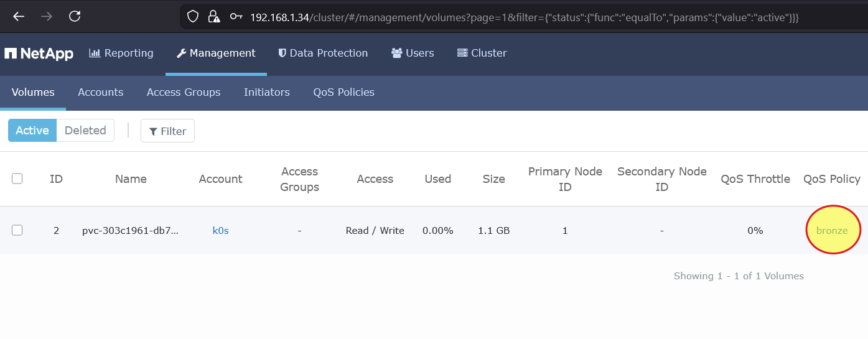
Task: Switch to the Access Groups tab
Action: pos(184,92)
